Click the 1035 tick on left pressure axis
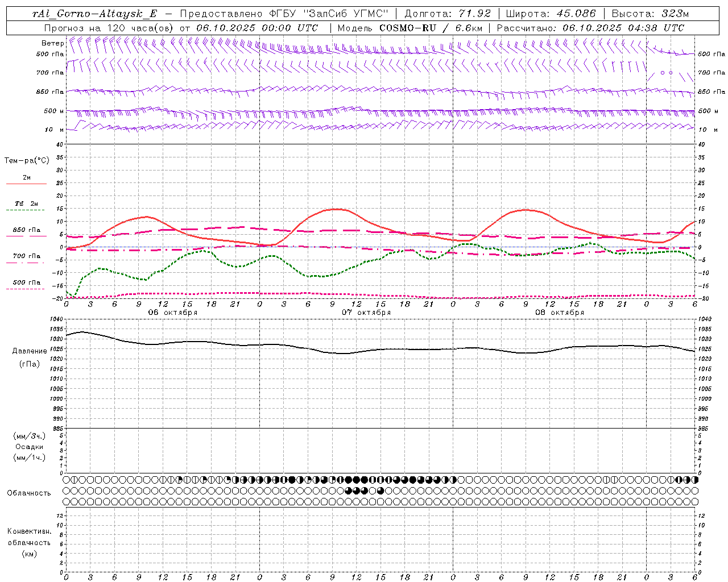Image resolution: width=728 pixels, height=582 pixels. [57, 329]
